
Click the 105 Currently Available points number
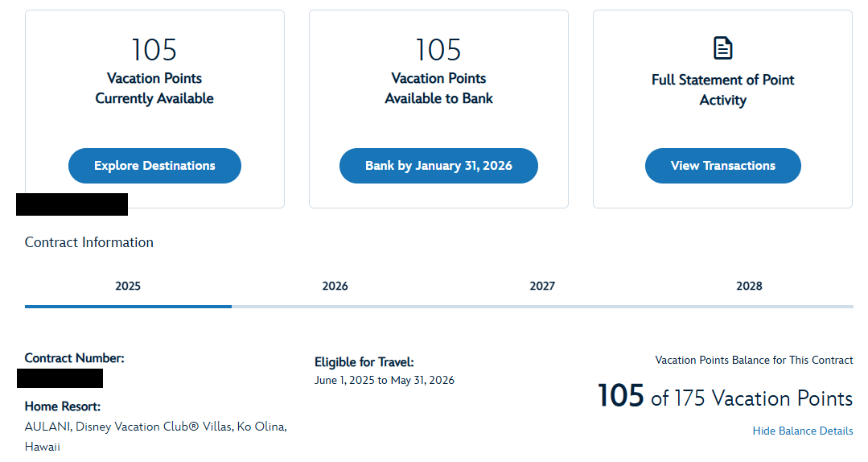click(x=154, y=50)
